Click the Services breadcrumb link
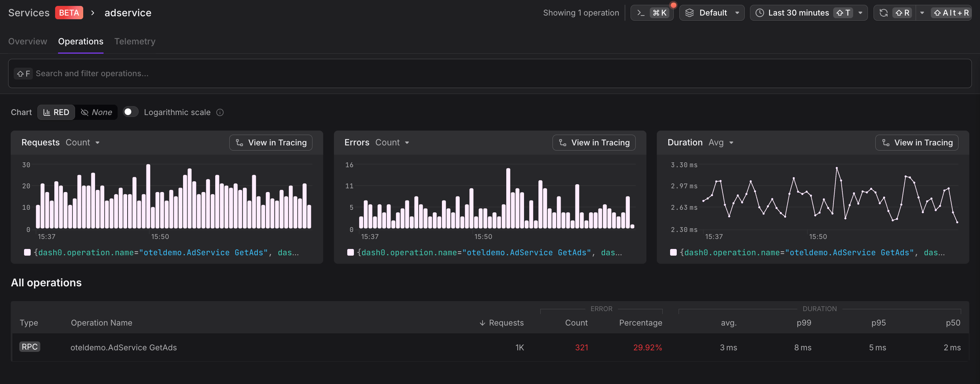980x384 pixels. pyautogui.click(x=28, y=13)
